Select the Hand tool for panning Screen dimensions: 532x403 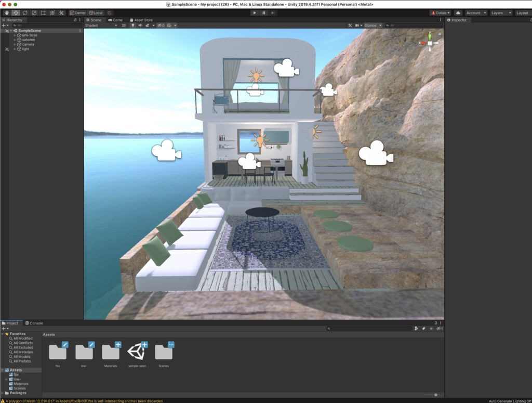(7, 13)
